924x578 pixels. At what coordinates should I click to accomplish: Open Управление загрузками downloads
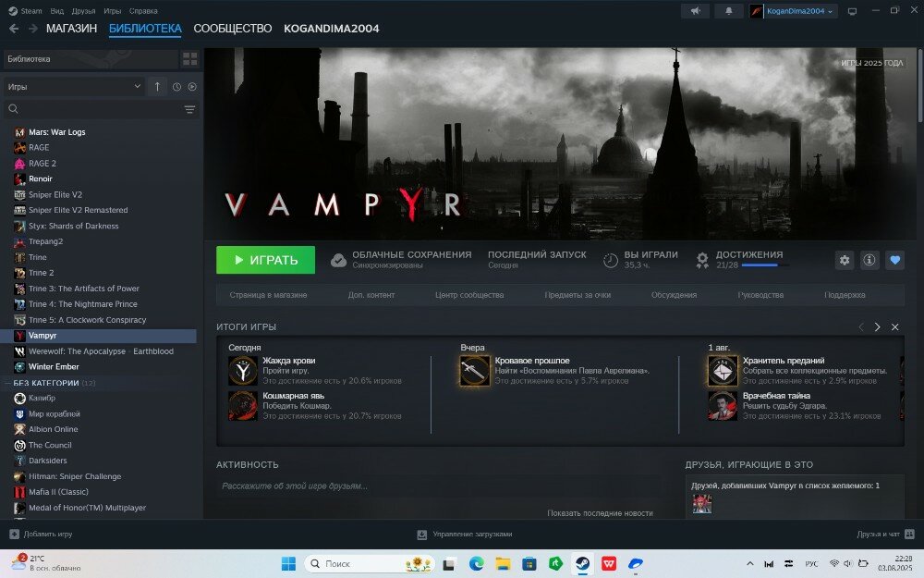pos(465,535)
